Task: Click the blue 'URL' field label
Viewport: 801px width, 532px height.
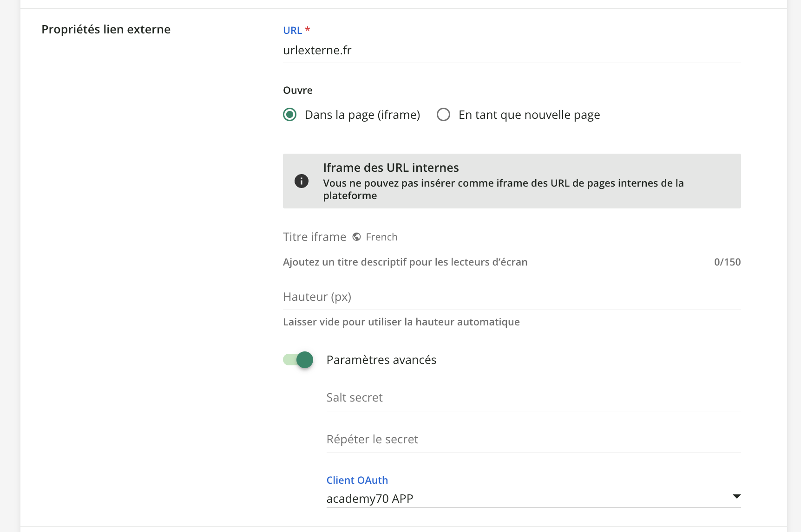Action: [293, 31]
